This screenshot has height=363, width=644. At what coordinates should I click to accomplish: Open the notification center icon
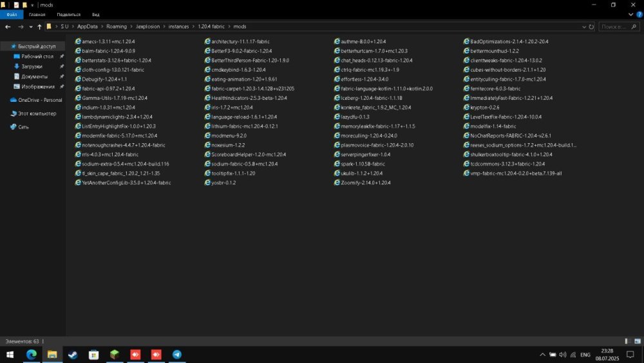point(630,355)
